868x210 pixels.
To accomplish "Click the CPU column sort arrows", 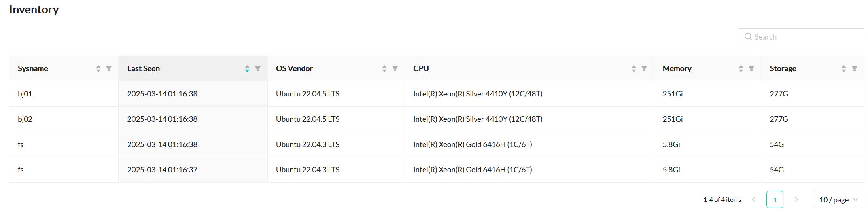I will 634,68.
